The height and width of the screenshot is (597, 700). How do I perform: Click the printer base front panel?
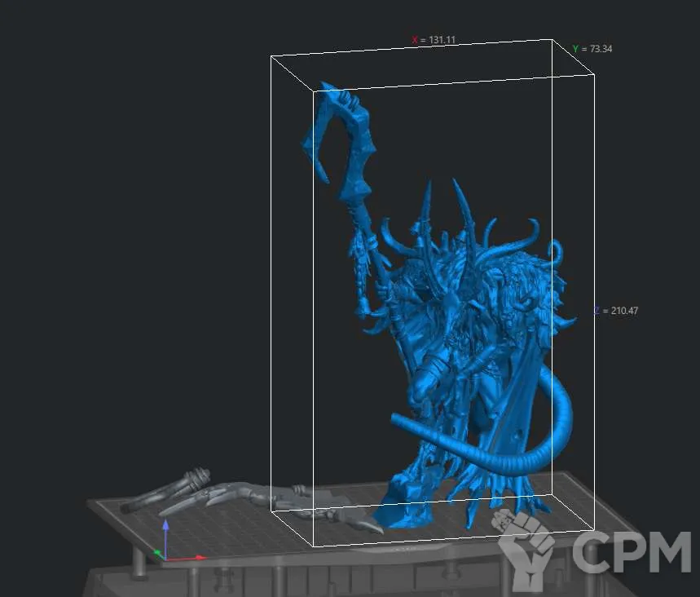point(326,581)
